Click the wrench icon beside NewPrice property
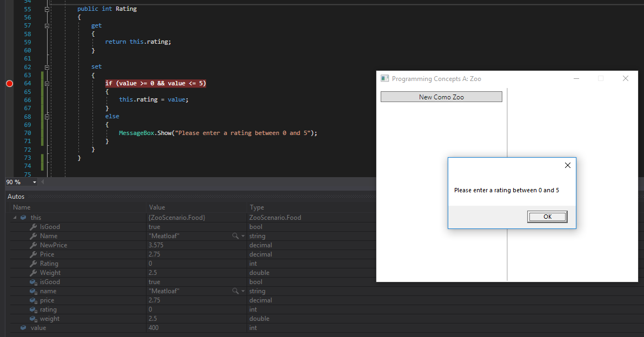The height and width of the screenshot is (337, 644). [33, 245]
